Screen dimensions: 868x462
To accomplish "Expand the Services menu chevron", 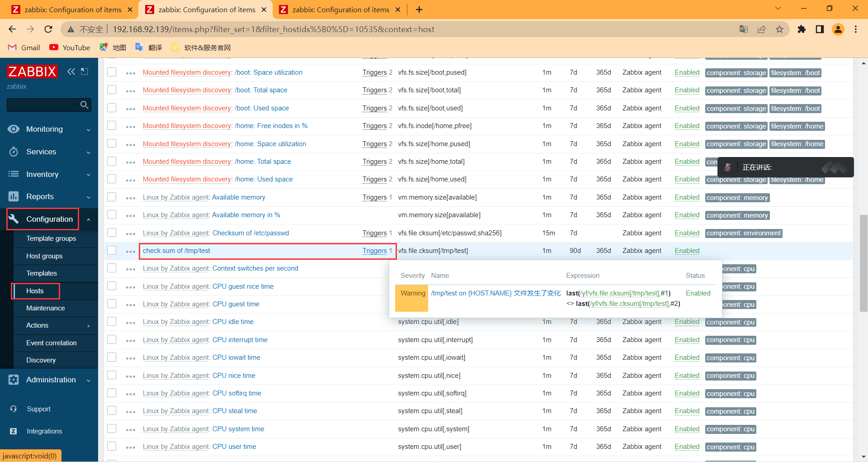I will [x=89, y=152].
